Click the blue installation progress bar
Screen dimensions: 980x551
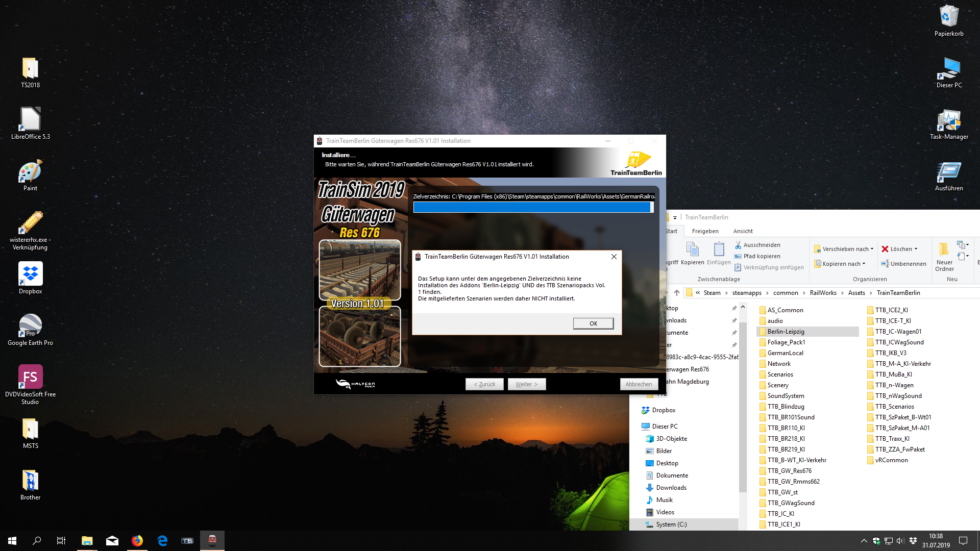point(532,207)
